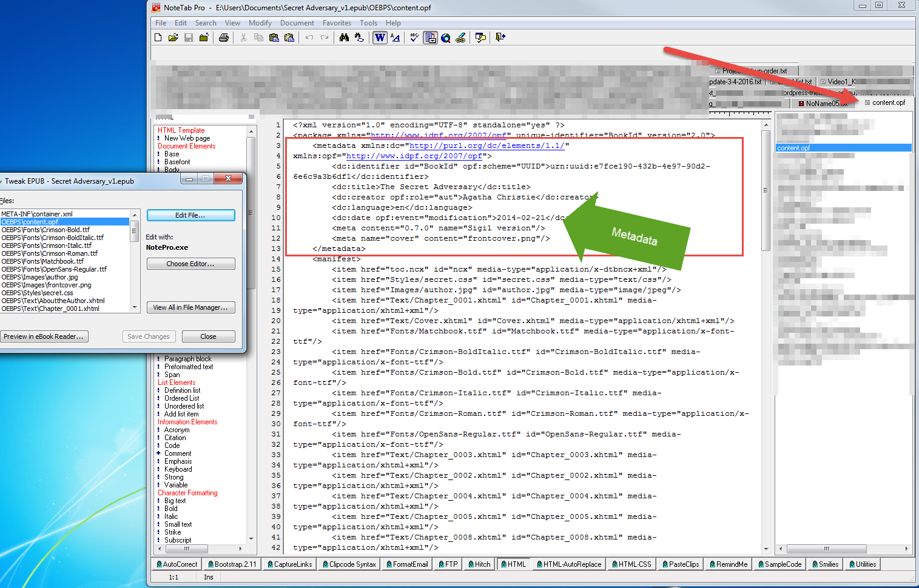This screenshot has width=919, height=588.
Task: Run the spell check ABC icon
Action: 414,38
